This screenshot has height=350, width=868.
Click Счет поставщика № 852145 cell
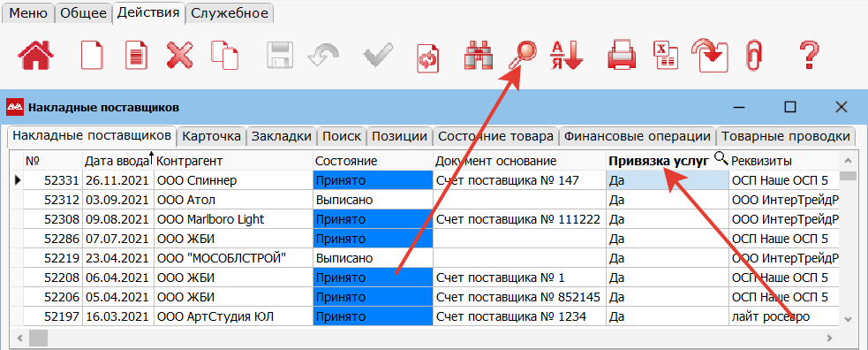[519, 297]
